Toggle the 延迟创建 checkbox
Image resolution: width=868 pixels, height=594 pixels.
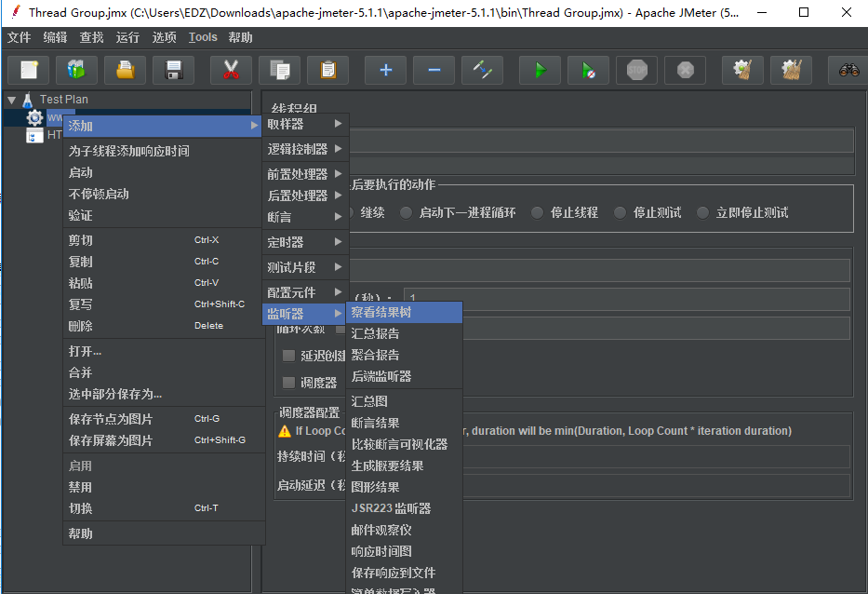(288, 356)
